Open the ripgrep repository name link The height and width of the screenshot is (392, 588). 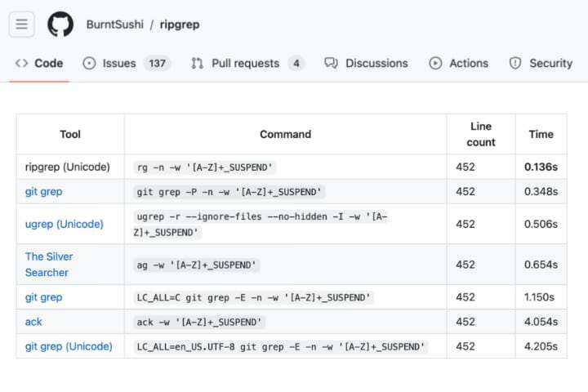pos(180,24)
